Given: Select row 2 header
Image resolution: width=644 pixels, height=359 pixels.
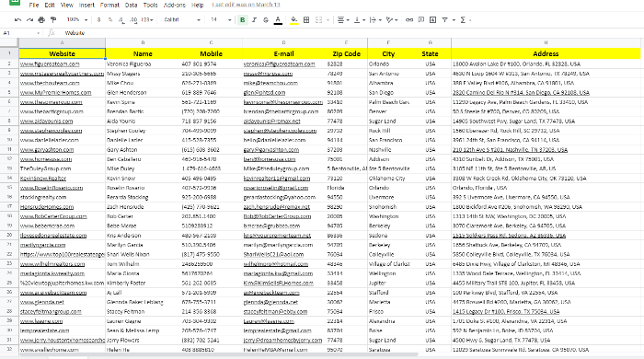Looking at the screenshot, I should coord(9,64).
